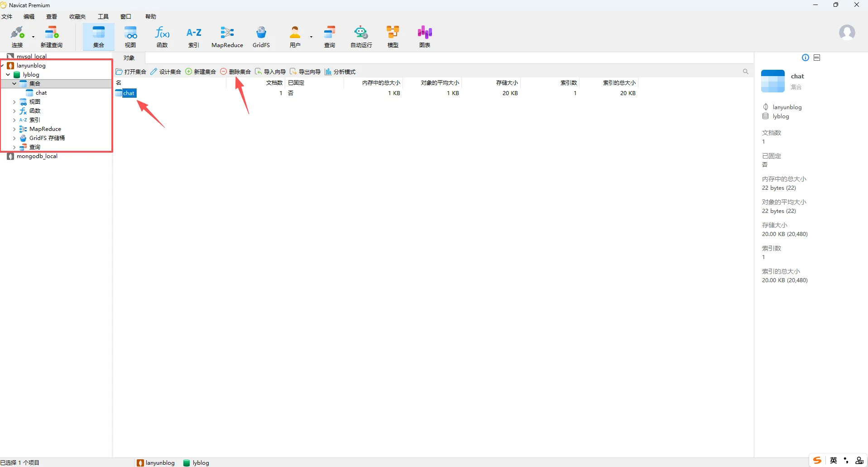Open the 工具 menu
The width and height of the screenshot is (868, 467).
(x=103, y=17)
